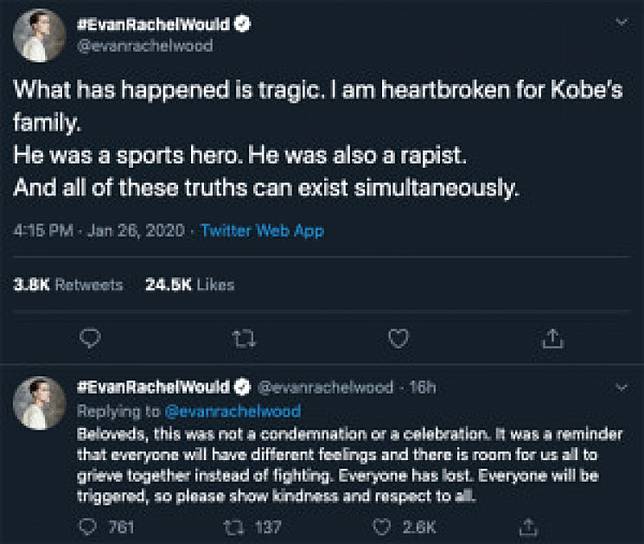This screenshot has width=644, height=544.
Task: Click the share icon under the main tweet
Action: (552, 339)
